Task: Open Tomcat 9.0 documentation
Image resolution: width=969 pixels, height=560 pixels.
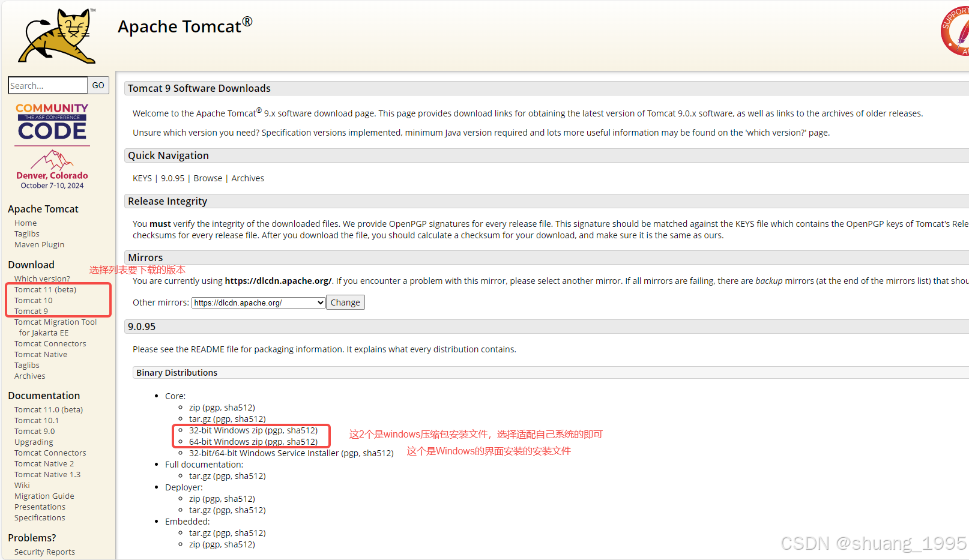Action: point(34,431)
